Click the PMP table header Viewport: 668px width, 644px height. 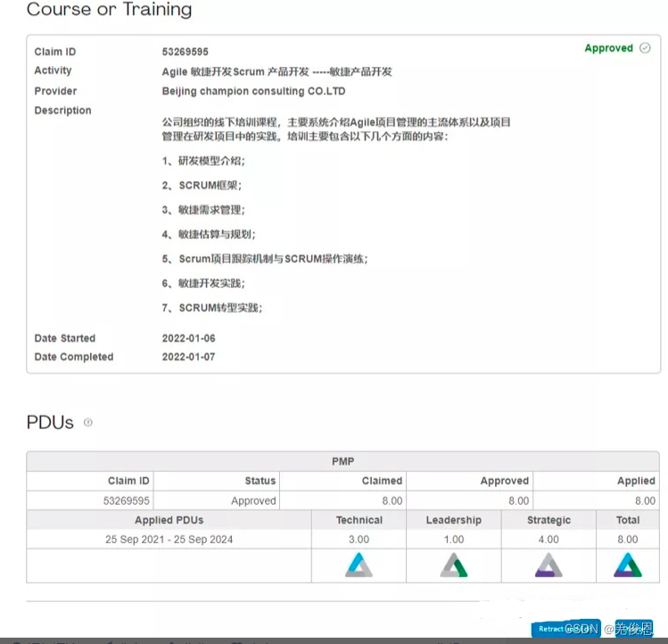click(x=343, y=461)
